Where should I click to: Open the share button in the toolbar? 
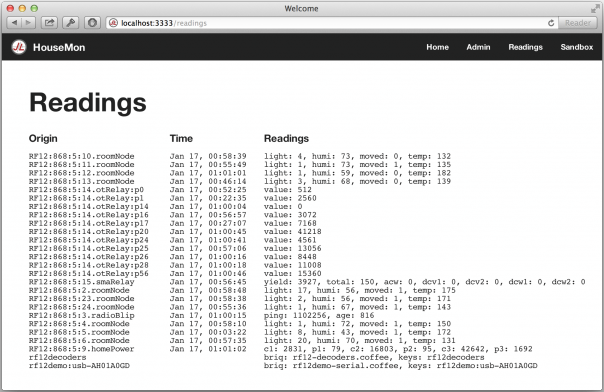49,23
